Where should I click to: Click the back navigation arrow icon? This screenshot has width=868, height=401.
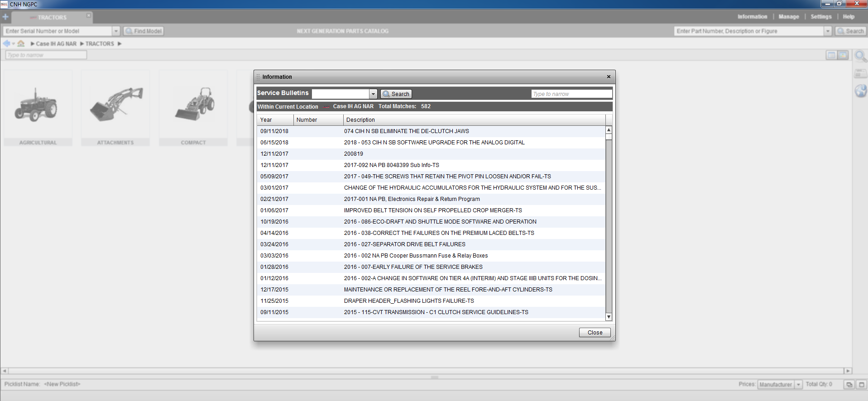point(6,43)
